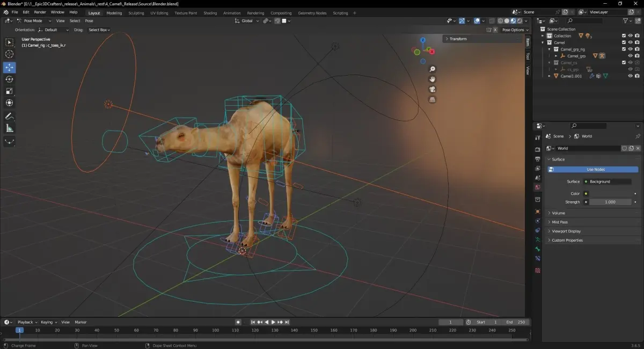644x349 pixels.
Task: Open the Tool properties tab
Action: pos(538,138)
